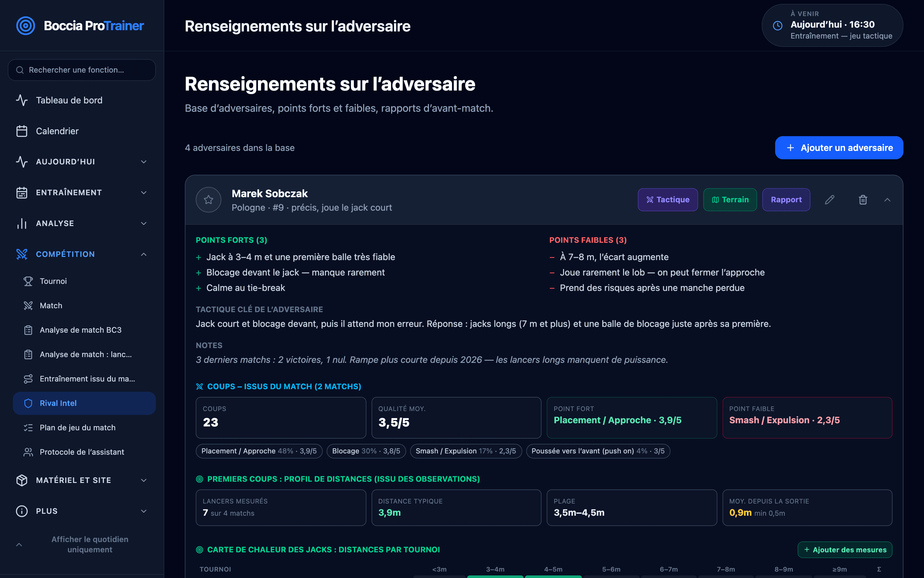Expand the MATÉRIEL ET SITE section chevron

coord(143,480)
